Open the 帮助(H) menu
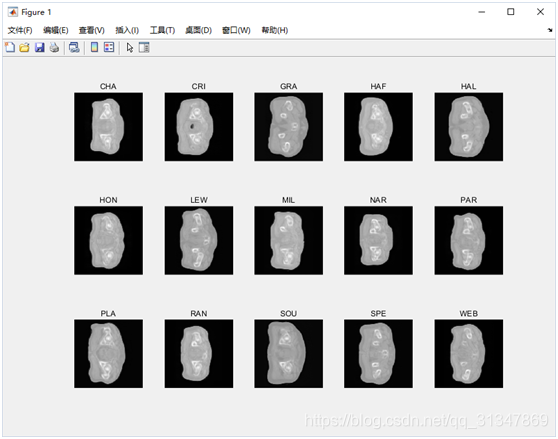The image size is (558, 439). 275,30
